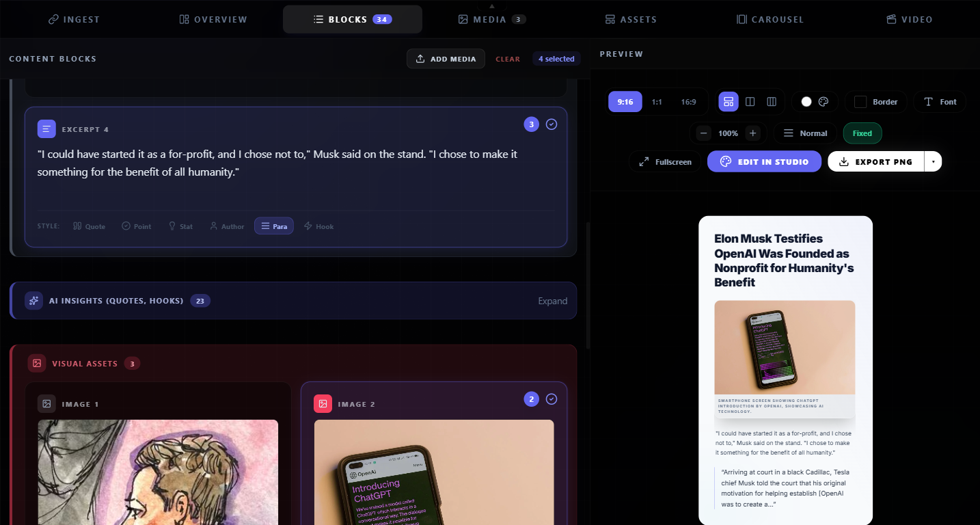The width and height of the screenshot is (980, 525).
Task: Click the Media tab image icon
Action: coord(463,19)
